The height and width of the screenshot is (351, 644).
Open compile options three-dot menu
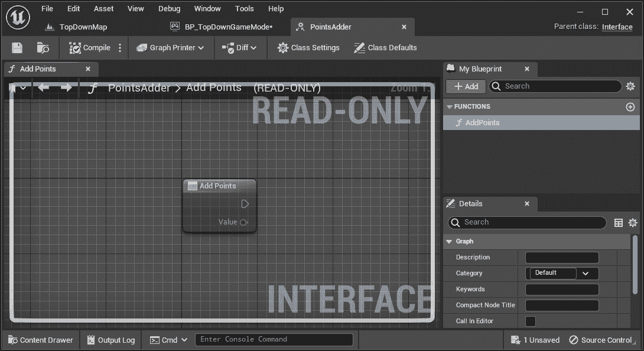pyautogui.click(x=120, y=48)
